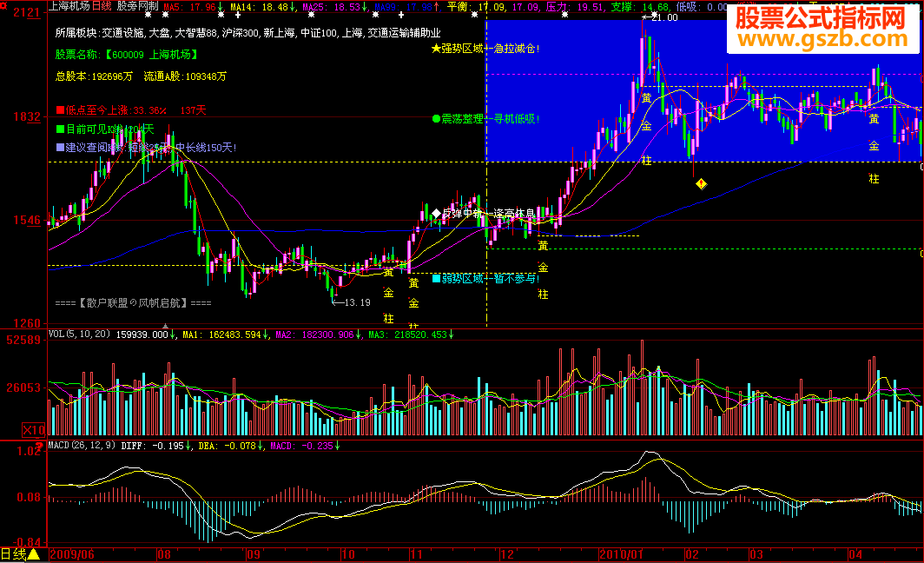
Task: Click the 平衡 17.09 value
Action: pos(474,7)
